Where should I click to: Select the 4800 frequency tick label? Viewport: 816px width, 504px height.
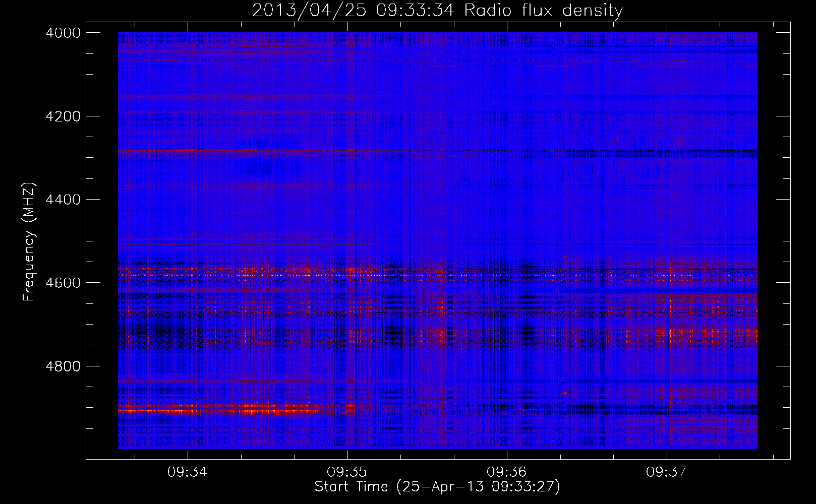point(63,366)
